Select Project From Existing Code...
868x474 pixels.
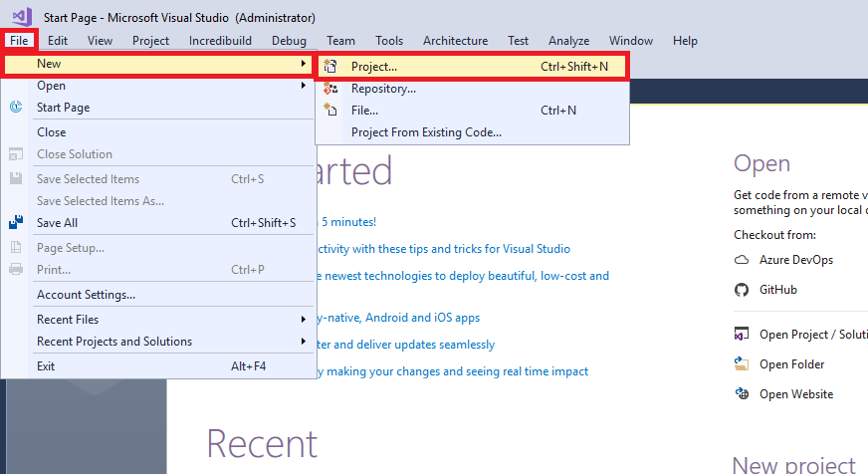[x=472, y=132]
